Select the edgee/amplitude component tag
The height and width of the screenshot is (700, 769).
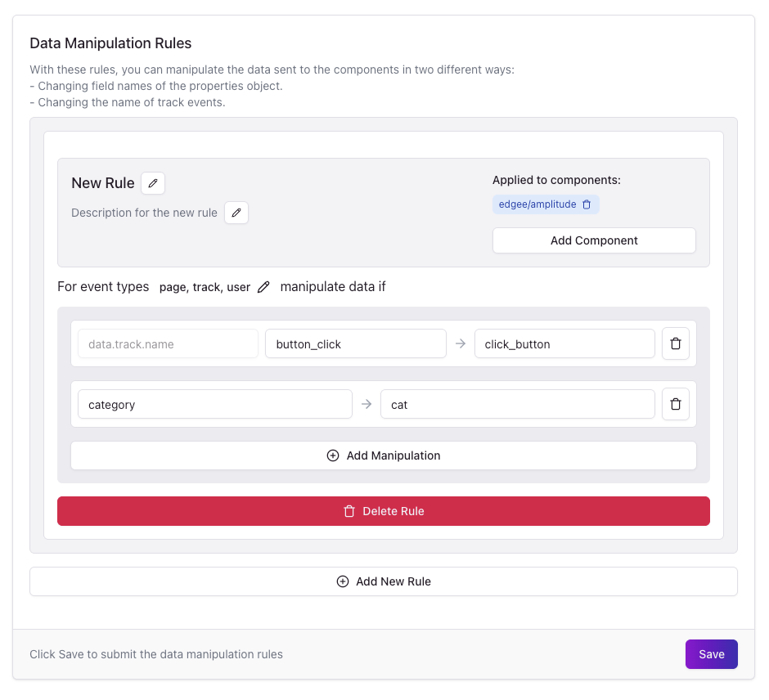[536, 204]
